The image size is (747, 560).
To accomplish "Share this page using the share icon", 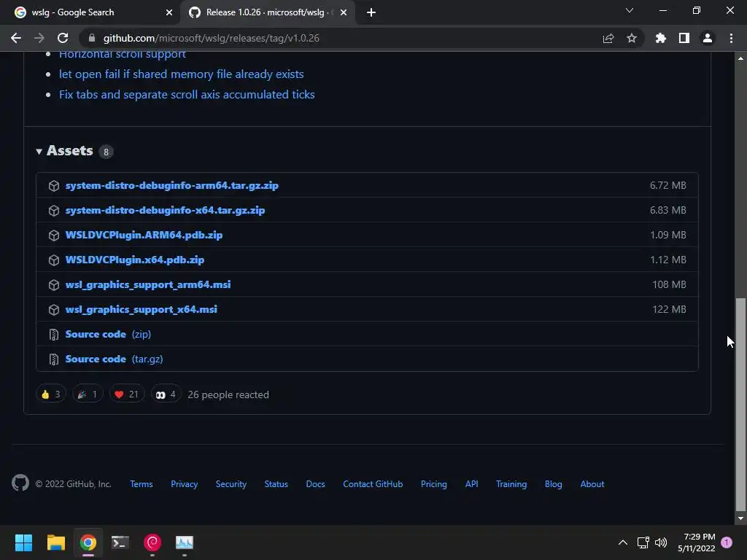I will tap(608, 38).
